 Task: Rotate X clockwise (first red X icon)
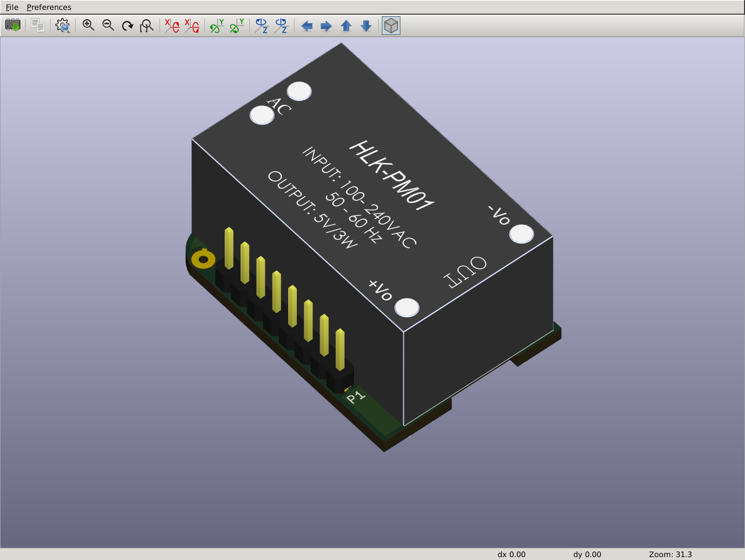pos(172,26)
